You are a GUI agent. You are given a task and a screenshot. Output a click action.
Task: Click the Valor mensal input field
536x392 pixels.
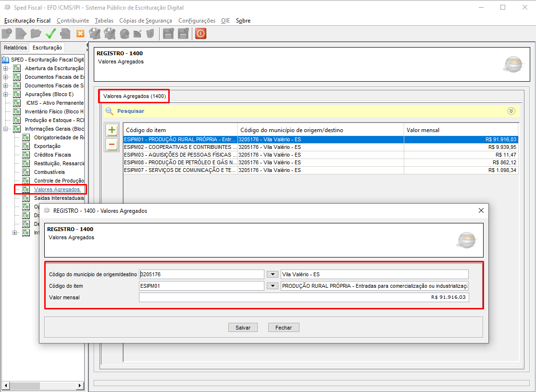[x=303, y=297]
